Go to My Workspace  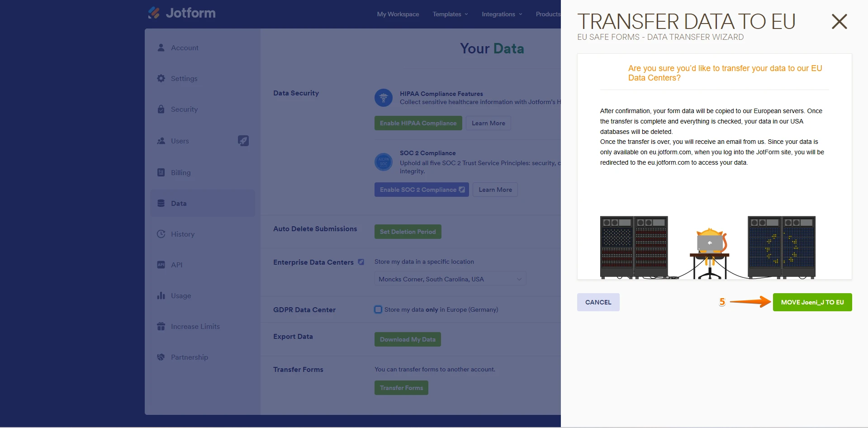[398, 14]
